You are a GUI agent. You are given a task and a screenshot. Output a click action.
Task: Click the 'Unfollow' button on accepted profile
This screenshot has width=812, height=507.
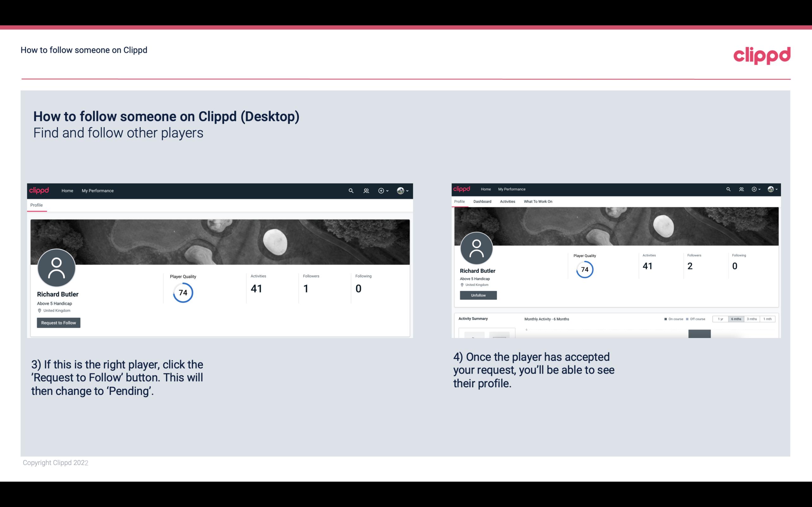477,295
